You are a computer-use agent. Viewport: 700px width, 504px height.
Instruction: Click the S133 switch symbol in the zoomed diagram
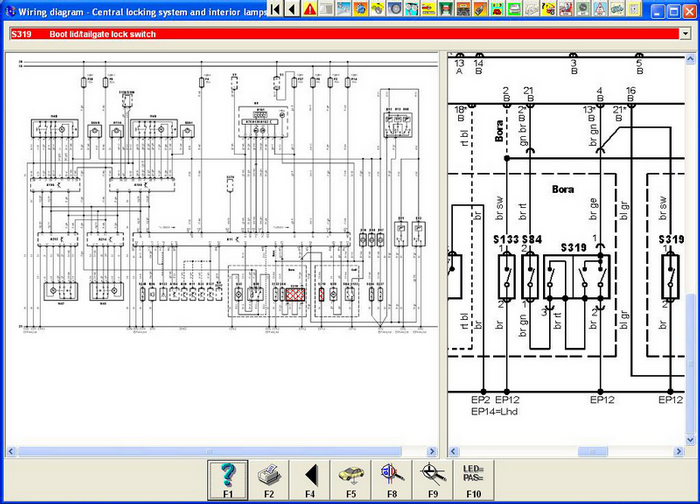508,277
